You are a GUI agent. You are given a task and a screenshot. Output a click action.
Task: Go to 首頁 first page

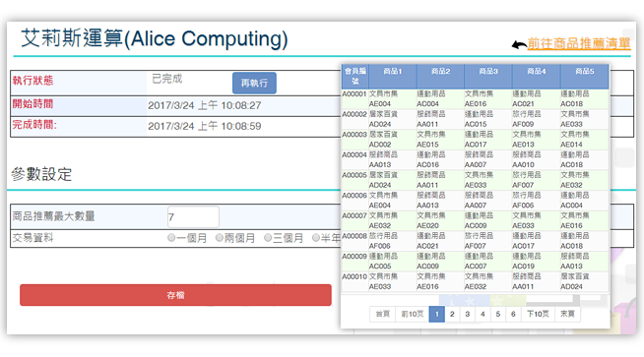click(382, 314)
